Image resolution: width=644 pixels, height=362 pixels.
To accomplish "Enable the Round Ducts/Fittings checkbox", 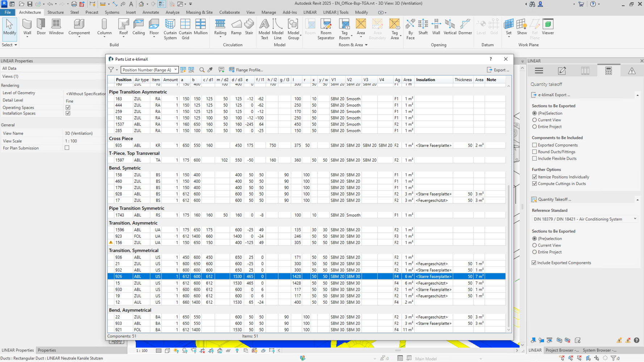I will tap(534, 152).
